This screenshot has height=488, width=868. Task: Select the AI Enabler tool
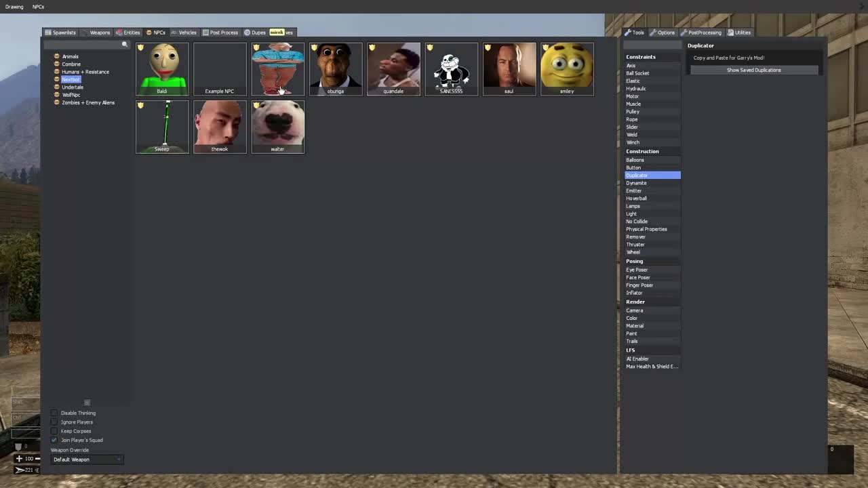[x=652, y=359]
